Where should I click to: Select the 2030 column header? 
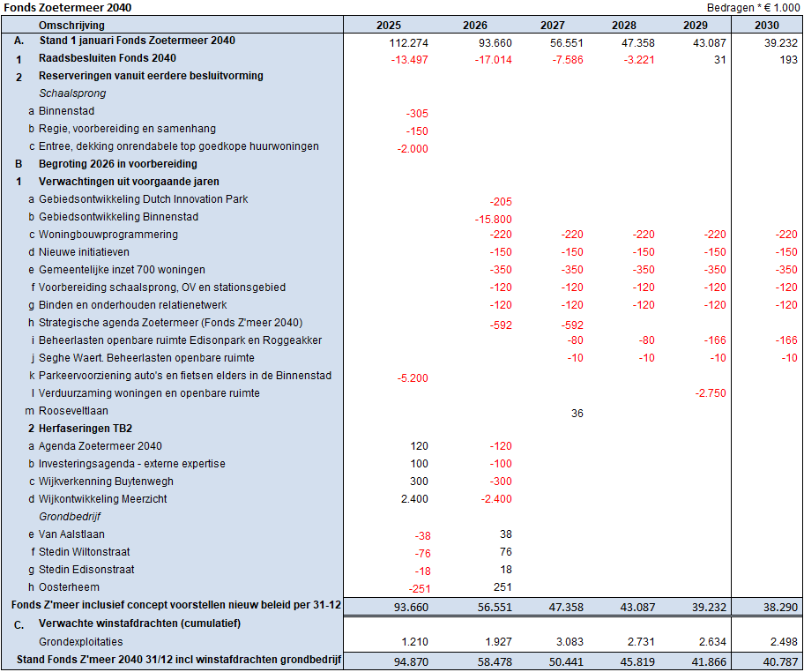pyautogui.click(x=766, y=25)
